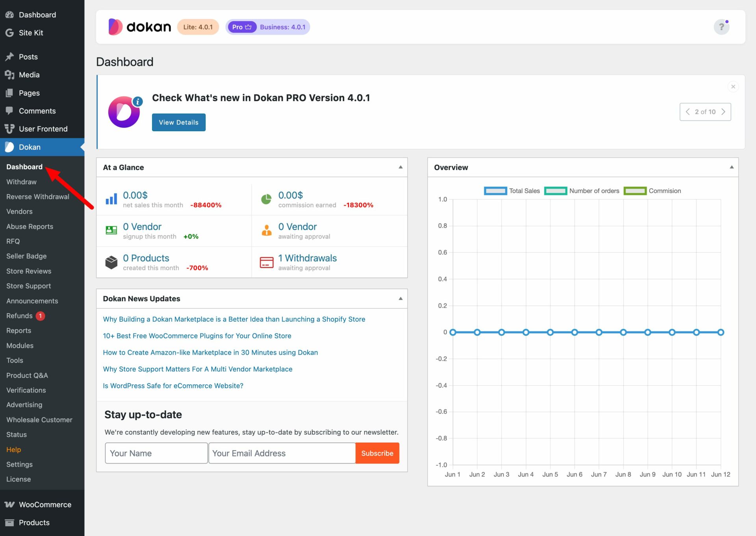This screenshot has height=536, width=756.
Task: Collapse the At a Glance panel
Action: pyautogui.click(x=400, y=167)
